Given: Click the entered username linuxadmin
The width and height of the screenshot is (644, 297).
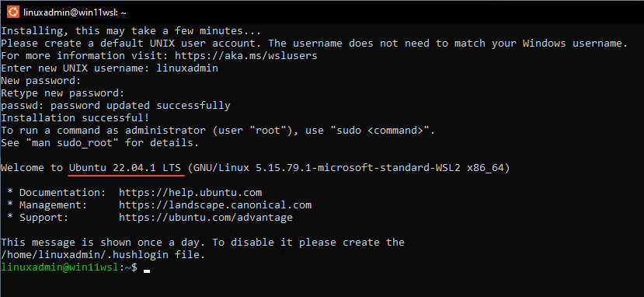Looking at the screenshot, I should [187, 68].
